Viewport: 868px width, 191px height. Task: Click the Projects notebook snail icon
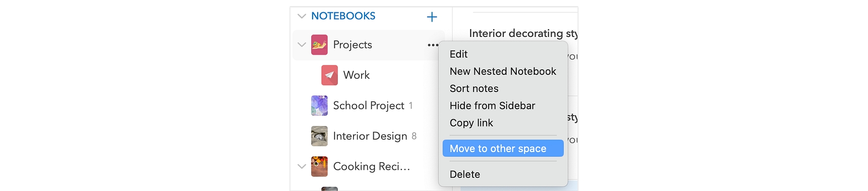pos(320,45)
